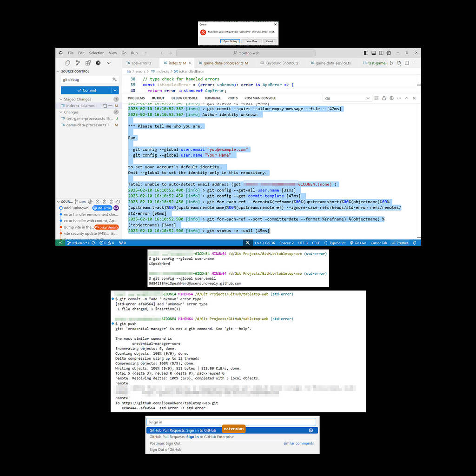Click the Run and Debug sidebar icon

click(98, 63)
